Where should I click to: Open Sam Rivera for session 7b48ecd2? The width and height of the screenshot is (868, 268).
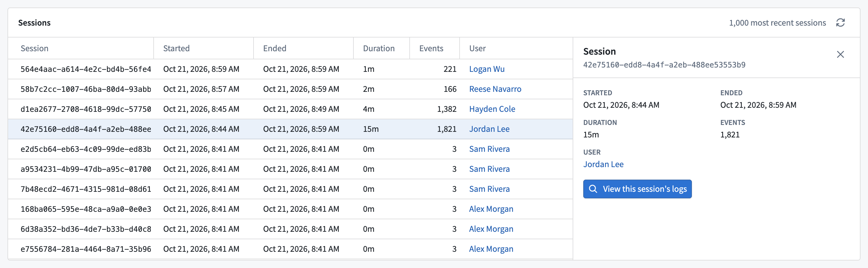click(489, 189)
